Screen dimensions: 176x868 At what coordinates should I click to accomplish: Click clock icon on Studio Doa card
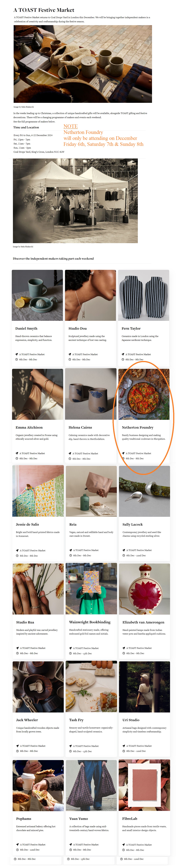pyautogui.click(x=70, y=360)
